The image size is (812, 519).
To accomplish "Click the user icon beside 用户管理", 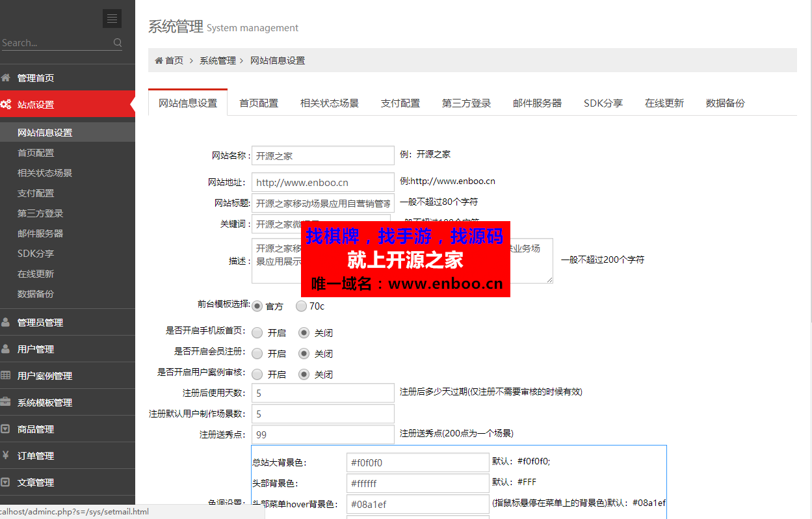I will click(6, 349).
